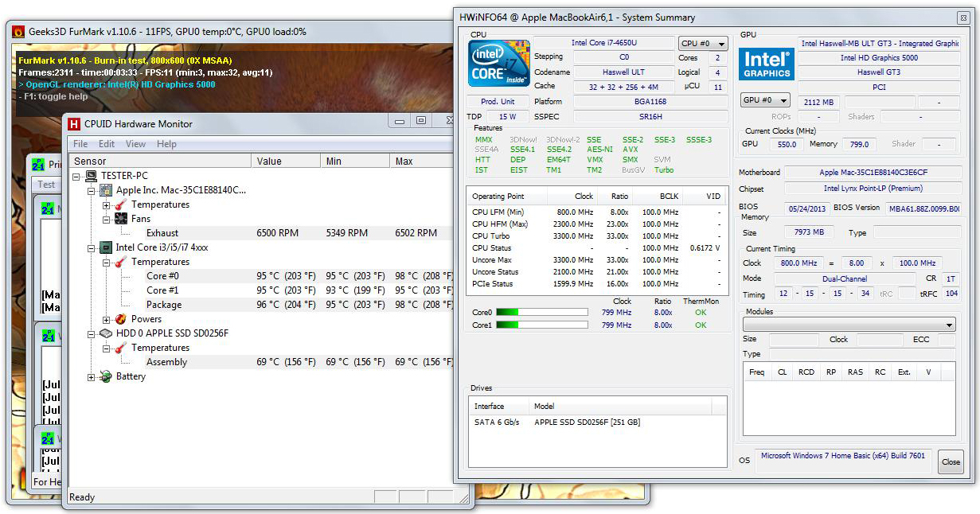Click the Haswell ULT codename value

coord(623,72)
